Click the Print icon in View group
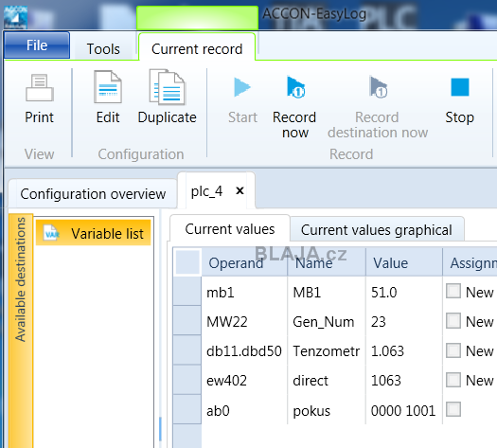Viewport: 497px width, 448px height. pyautogui.click(x=40, y=87)
